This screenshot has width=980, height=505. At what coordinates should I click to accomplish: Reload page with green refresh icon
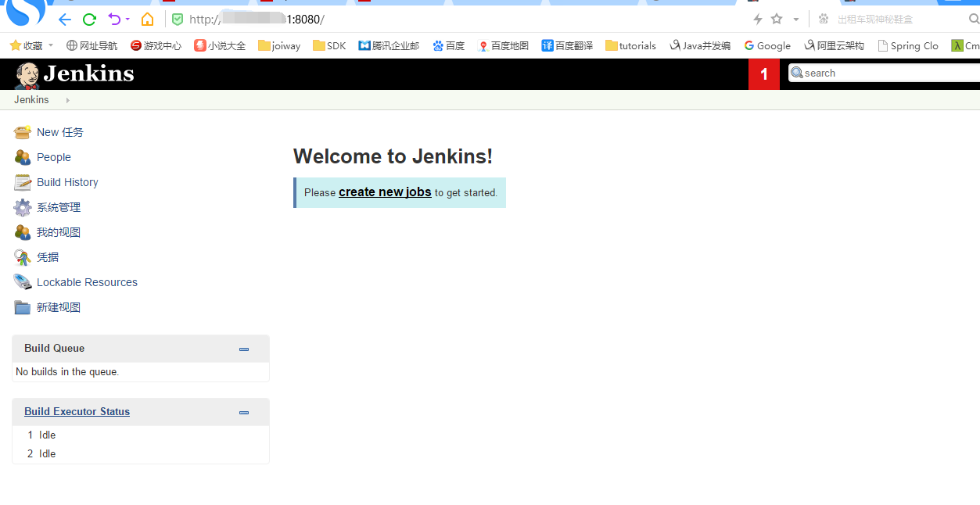89,20
